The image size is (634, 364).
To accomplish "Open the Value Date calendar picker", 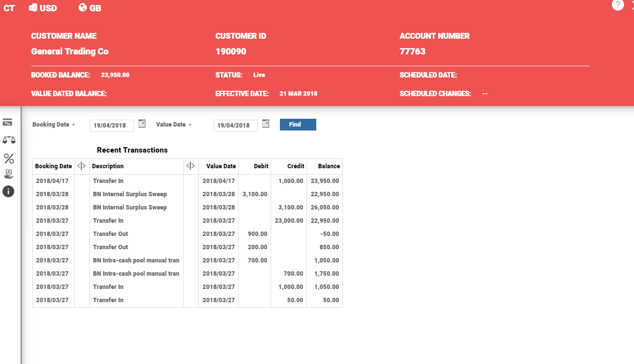I will [x=266, y=124].
